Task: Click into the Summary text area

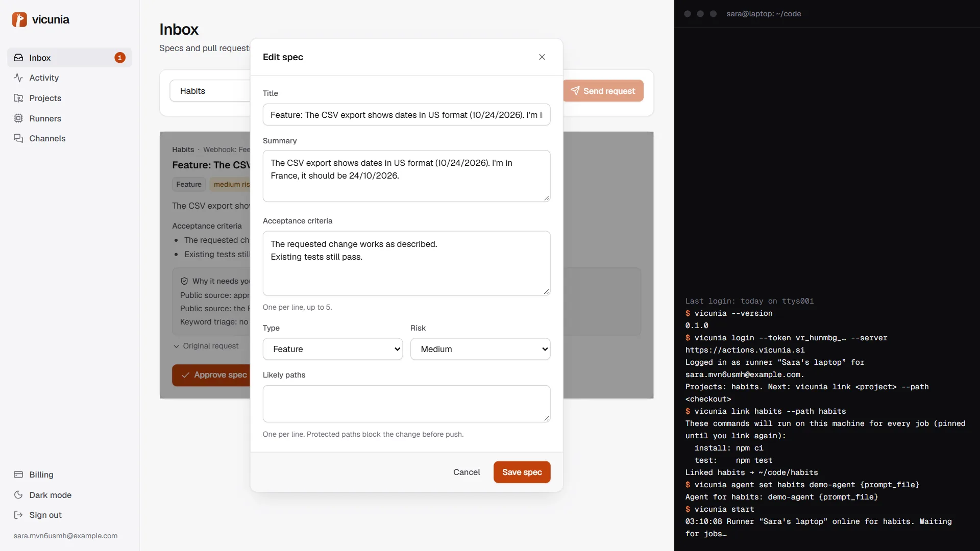Action: click(x=406, y=176)
